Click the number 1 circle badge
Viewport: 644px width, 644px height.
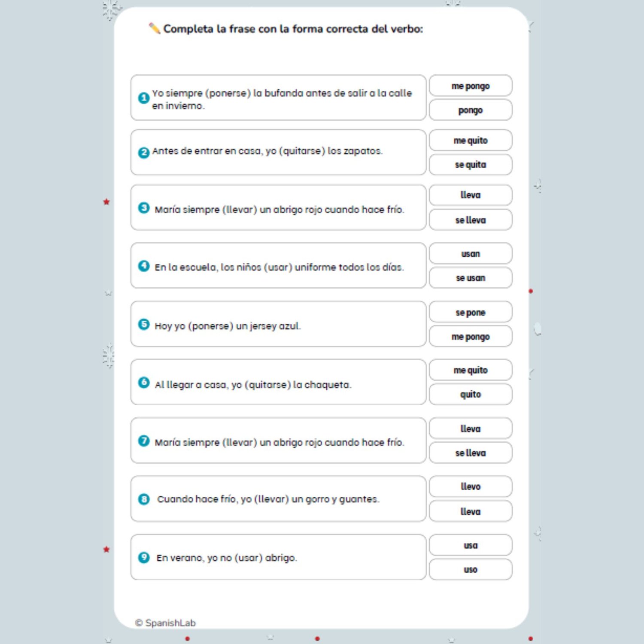(143, 98)
